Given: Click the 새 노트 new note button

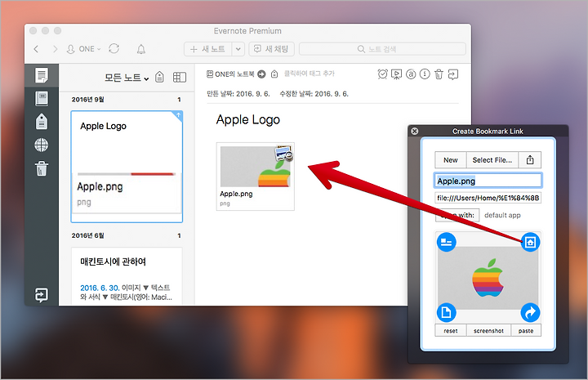Looking at the screenshot, I should click(x=208, y=49).
